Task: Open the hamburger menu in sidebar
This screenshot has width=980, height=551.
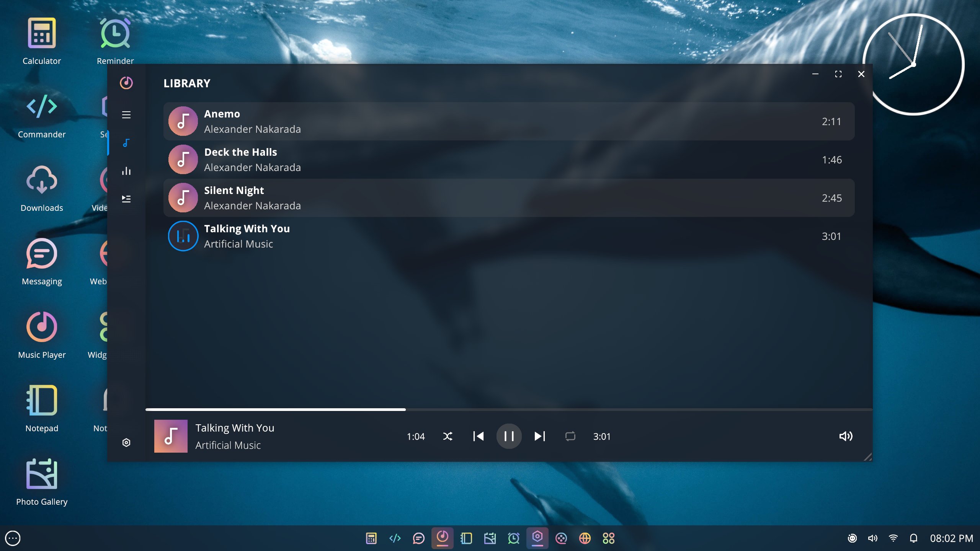Action: point(126,115)
